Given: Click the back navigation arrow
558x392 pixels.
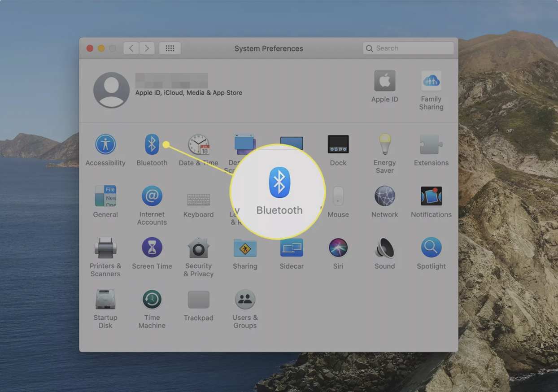Looking at the screenshot, I should coord(131,48).
